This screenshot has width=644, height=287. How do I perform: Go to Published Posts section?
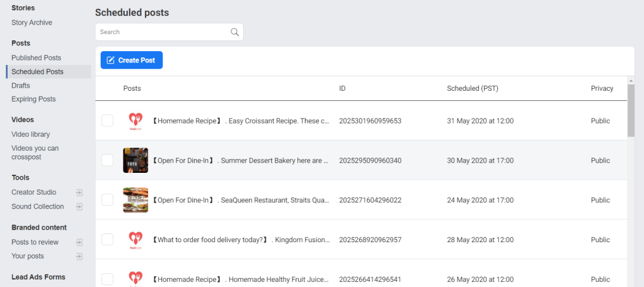[36, 58]
